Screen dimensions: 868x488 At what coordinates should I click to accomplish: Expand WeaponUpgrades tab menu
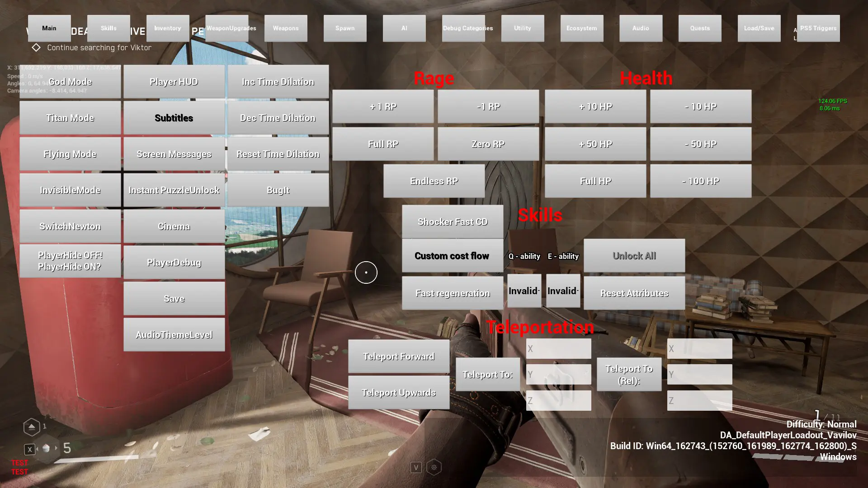[x=231, y=28]
